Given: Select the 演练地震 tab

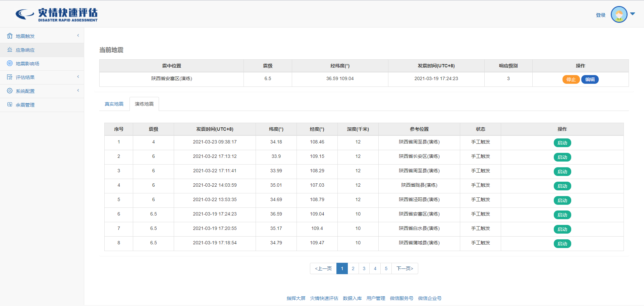Looking at the screenshot, I should 144,104.
